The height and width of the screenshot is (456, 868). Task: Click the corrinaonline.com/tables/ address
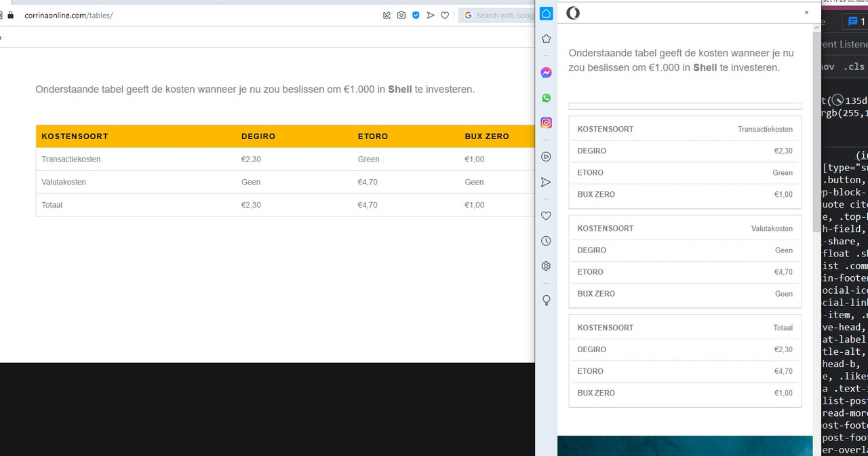[68, 15]
